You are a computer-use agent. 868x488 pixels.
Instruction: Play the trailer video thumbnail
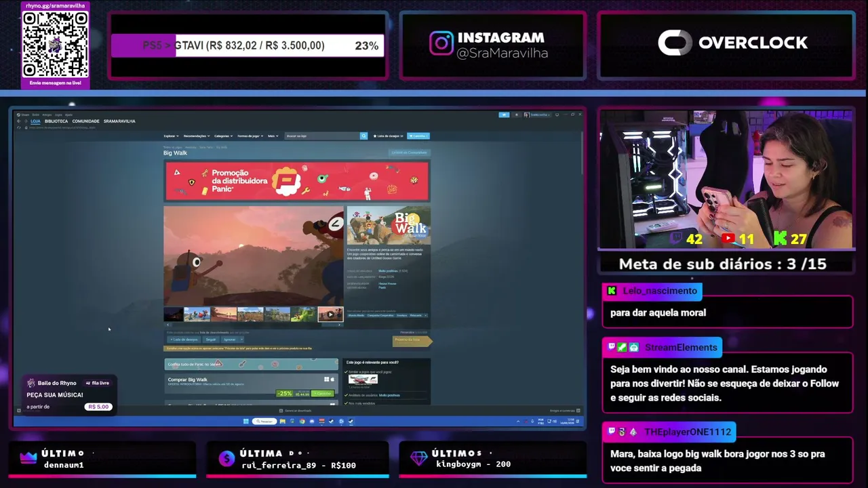coord(330,314)
